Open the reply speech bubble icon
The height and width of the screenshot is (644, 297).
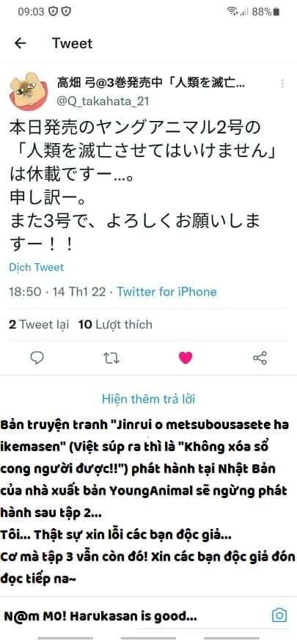(x=37, y=358)
